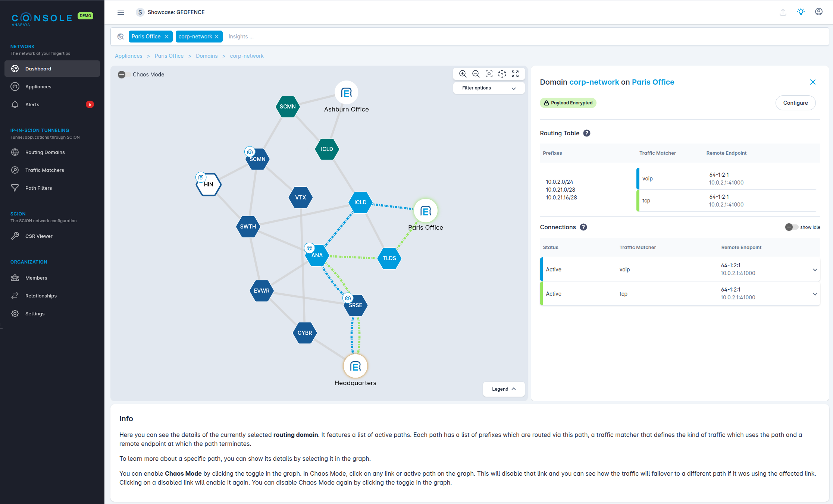The height and width of the screenshot is (504, 833).
Task: Click the theme lightbulb icon
Action: click(x=801, y=12)
